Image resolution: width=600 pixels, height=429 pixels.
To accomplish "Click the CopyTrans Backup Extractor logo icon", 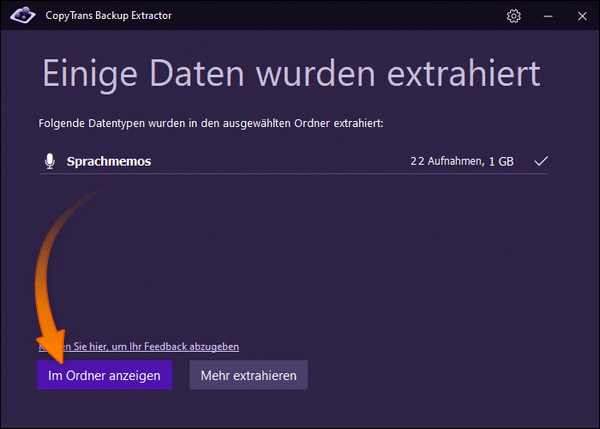I will point(23,15).
